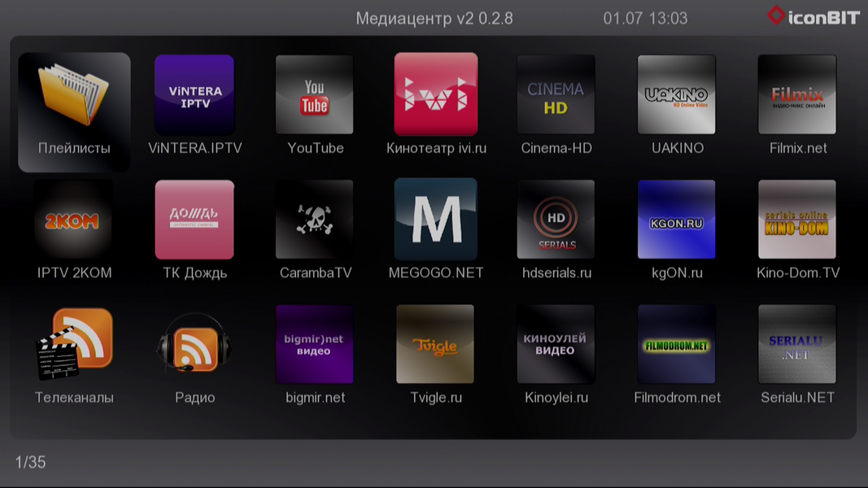Select the Телеканалы label text
Screen dimensions: 868x488
(x=74, y=398)
